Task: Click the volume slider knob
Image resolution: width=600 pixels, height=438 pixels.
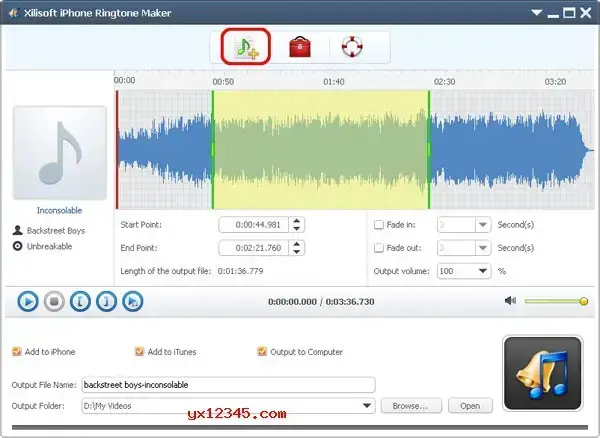Action: 584,301
